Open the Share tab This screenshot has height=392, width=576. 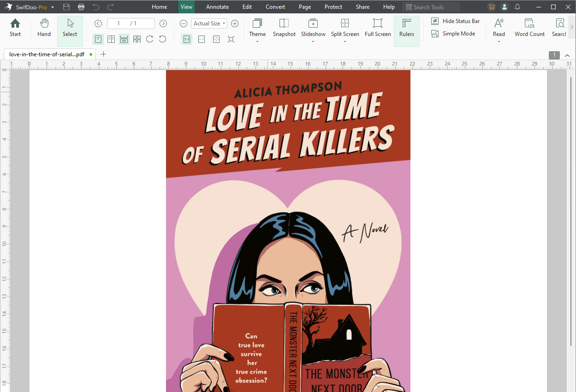362,7
